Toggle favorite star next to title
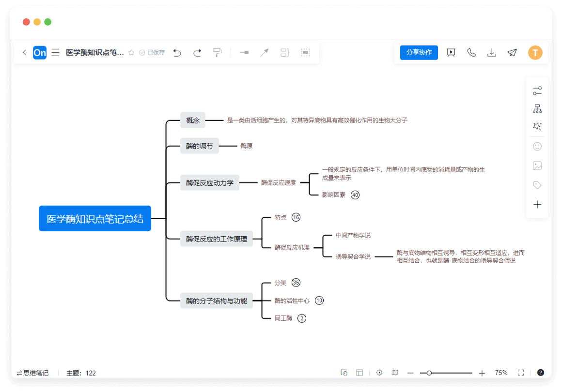 131,53
